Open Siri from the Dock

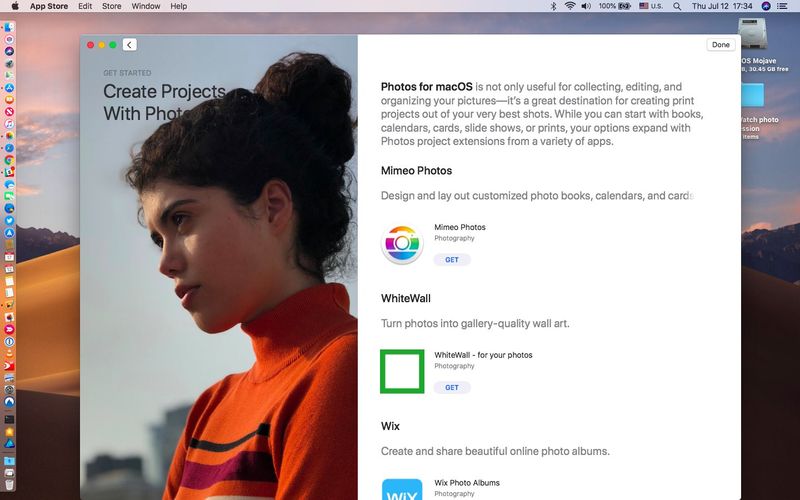point(9,52)
